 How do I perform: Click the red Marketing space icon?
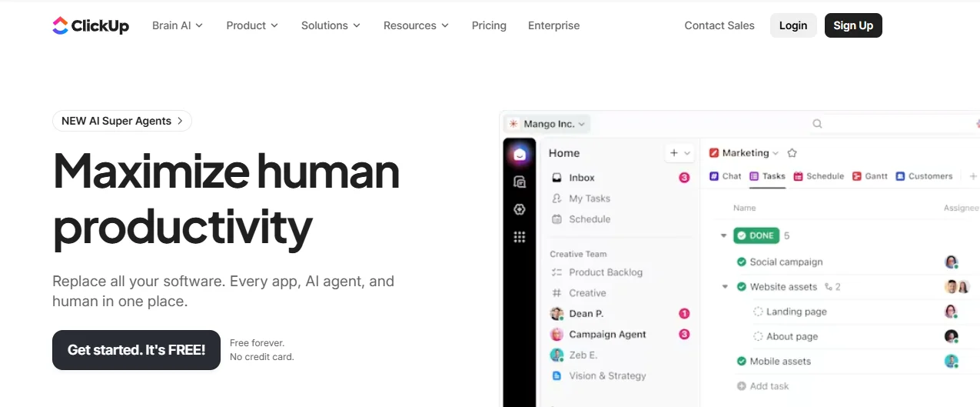pos(714,153)
